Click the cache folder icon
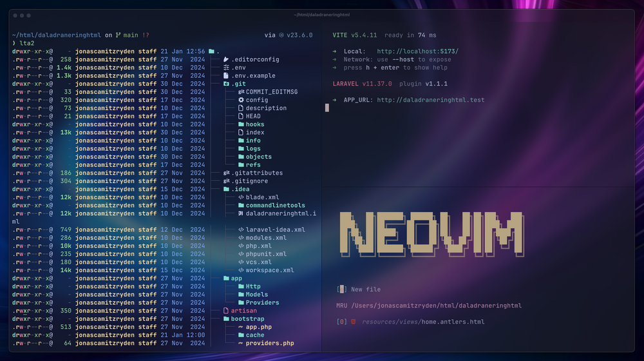 (x=241, y=335)
